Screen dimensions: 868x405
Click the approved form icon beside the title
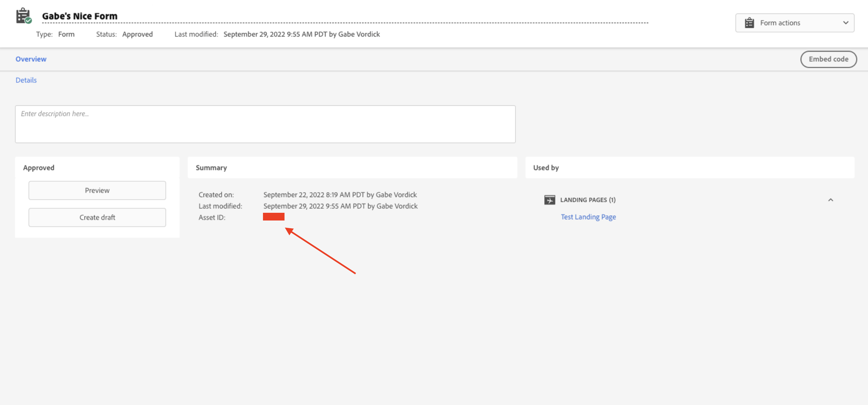pyautogui.click(x=23, y=16)
